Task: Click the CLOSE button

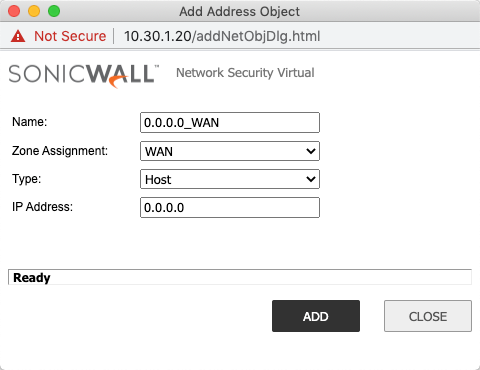Action: 428,316
